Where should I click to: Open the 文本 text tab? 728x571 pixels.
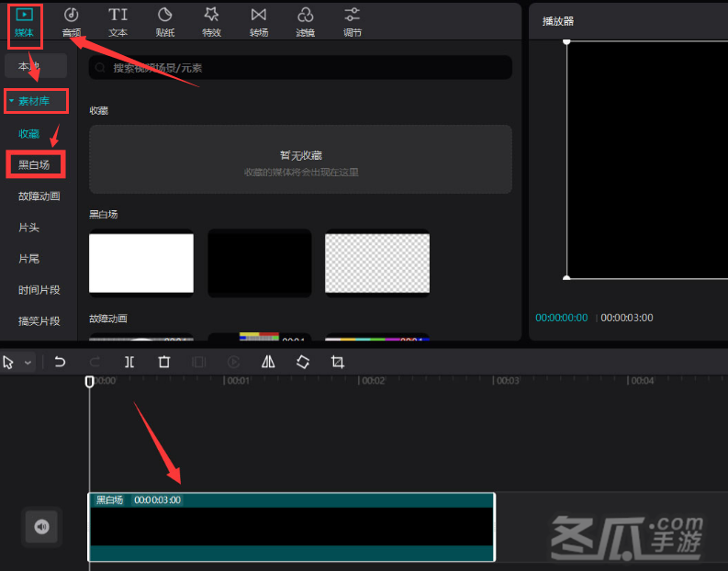pos(118,22)
